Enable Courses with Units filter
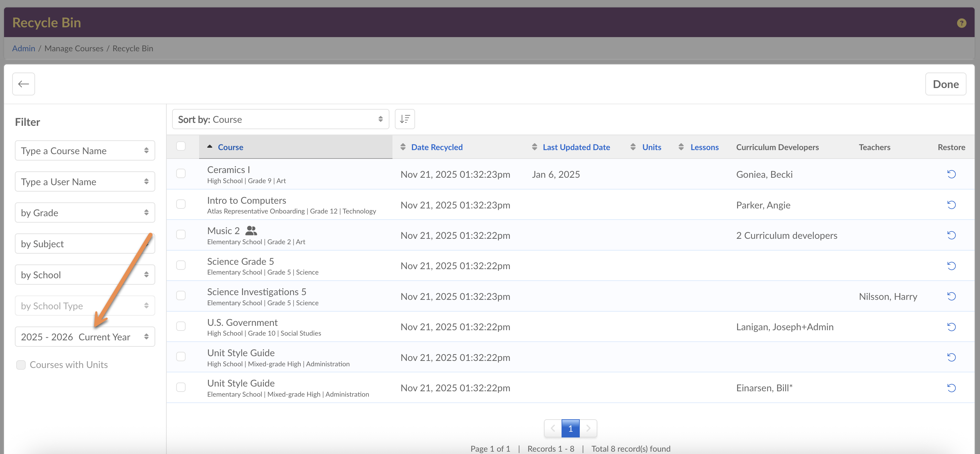The height and width of the screenshot is (454, 980). (21, 365)
